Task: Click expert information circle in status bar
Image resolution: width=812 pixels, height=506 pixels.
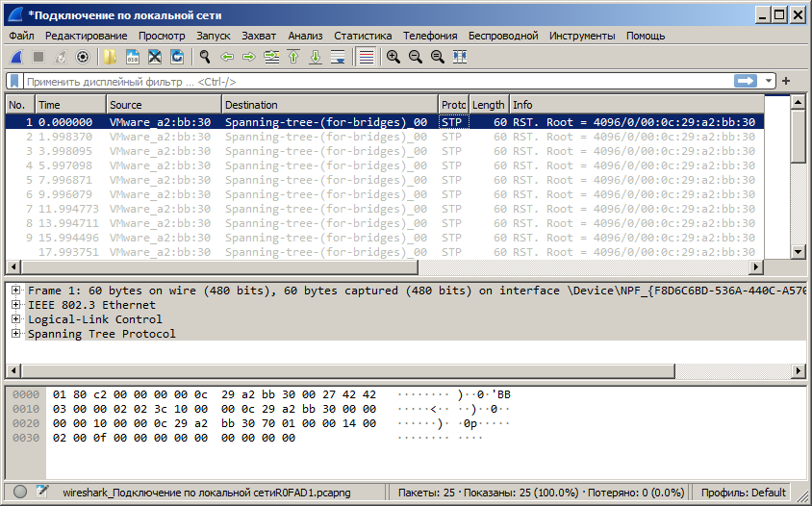Action: (20, 492)
